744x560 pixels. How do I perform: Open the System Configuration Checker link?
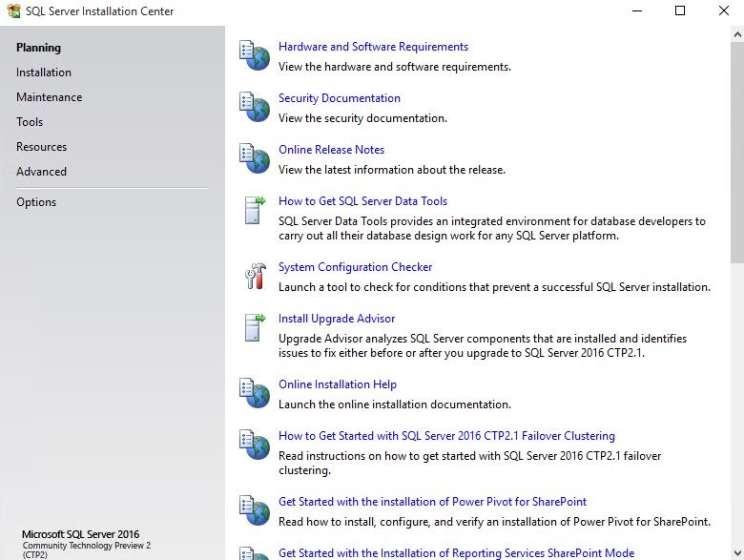(355, 267)
